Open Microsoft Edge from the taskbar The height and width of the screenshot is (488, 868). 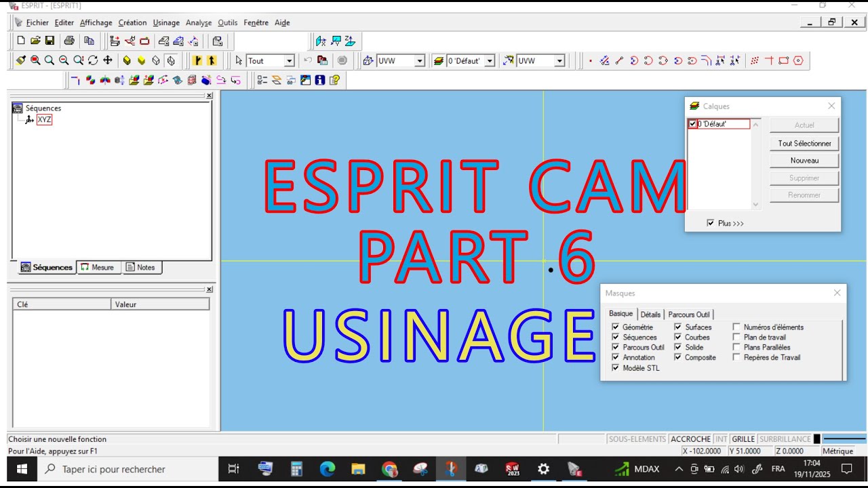click(328, 468)
